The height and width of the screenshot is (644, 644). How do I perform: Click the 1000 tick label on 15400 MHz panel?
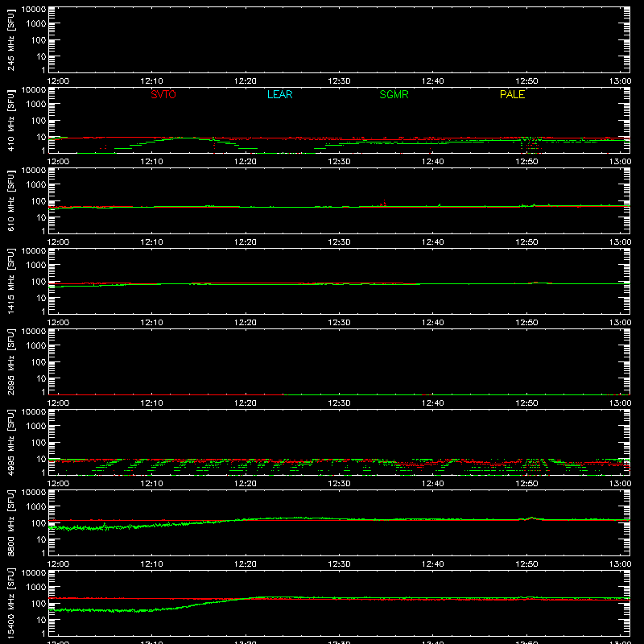(36, 588)
